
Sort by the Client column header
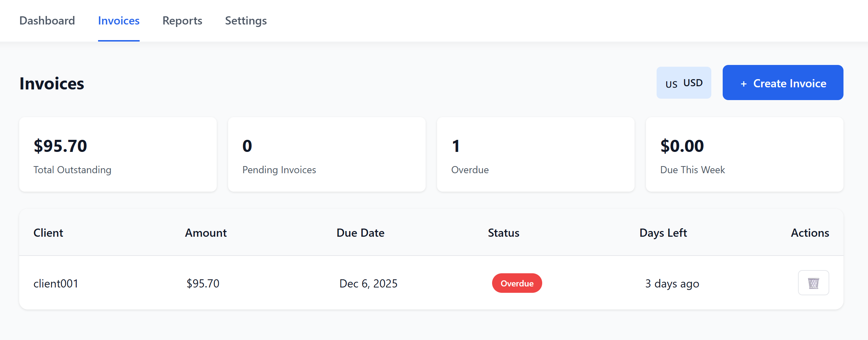pos(48,233)
